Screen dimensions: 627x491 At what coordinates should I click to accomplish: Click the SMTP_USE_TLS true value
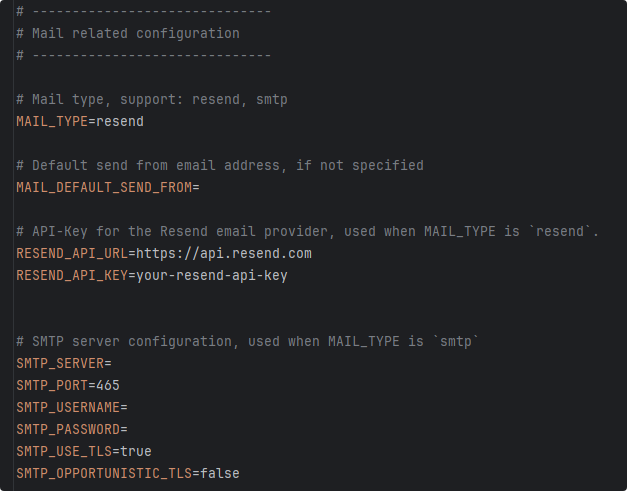[136, 451]
